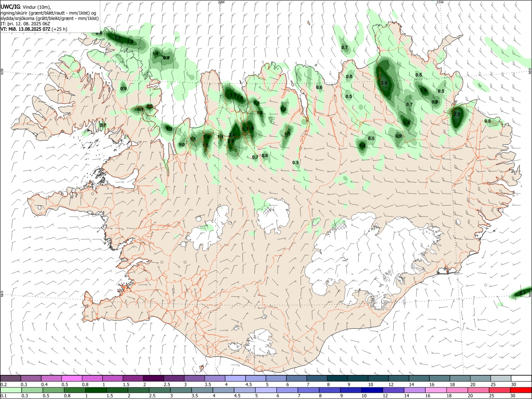Image resolution: width=532 pixels, height=399 pixels.
Task: Select the light pink lower-row swatch between 16 and 18
Action: tap(435, 390)
